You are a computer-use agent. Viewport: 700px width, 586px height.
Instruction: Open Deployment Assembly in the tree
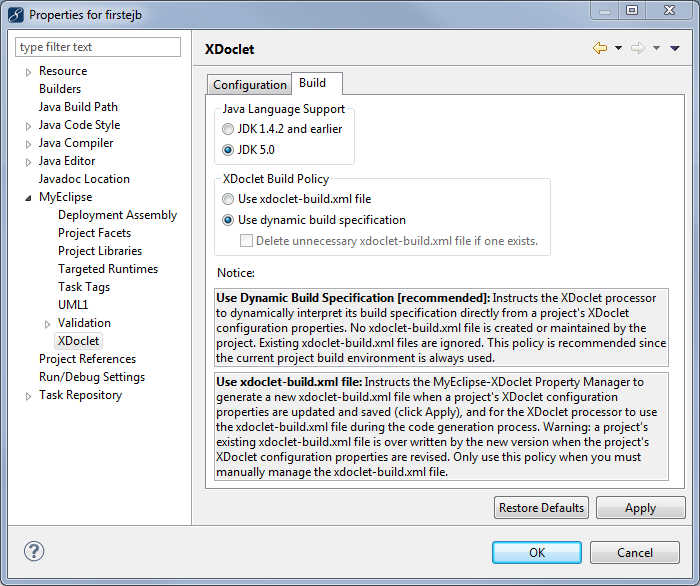point(117,215)
